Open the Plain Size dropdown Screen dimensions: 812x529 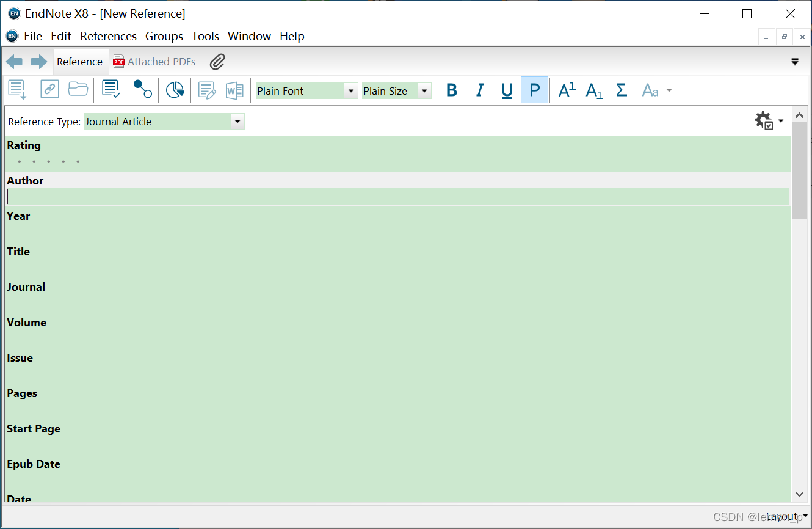click(424, 91)
